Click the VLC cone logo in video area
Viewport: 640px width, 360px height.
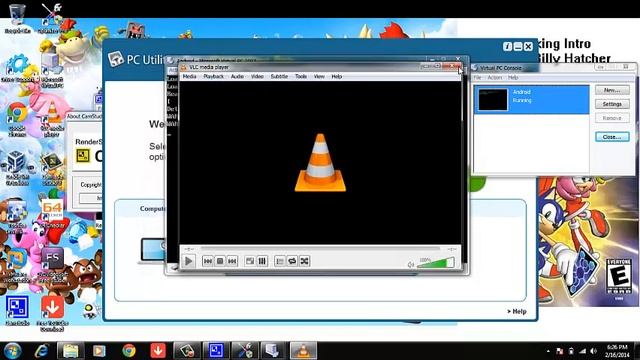[320, 162]
